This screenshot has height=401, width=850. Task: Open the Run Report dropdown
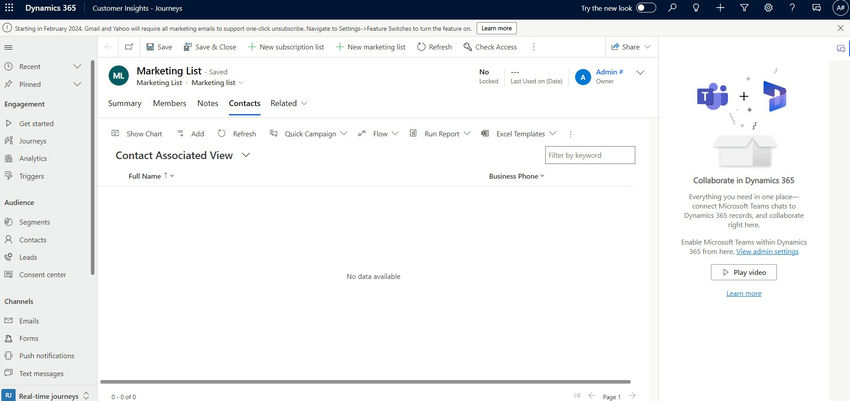(x=440, y=134)
